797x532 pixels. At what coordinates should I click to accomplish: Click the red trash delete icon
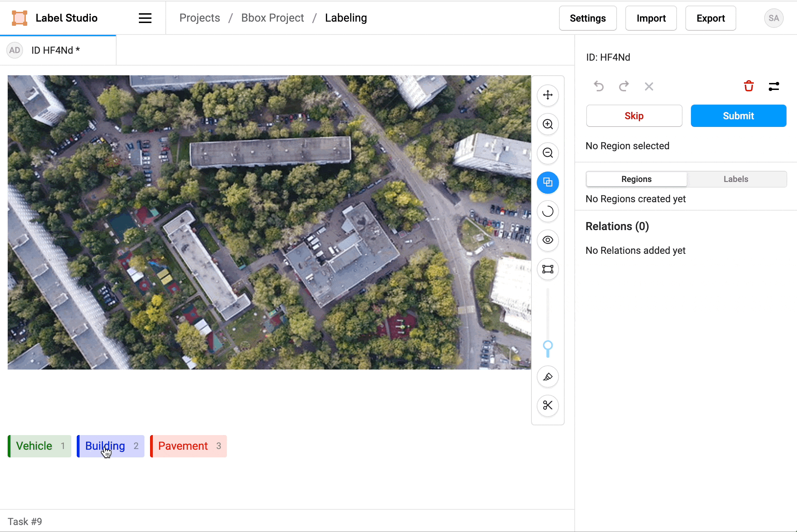pyautogui.click(x=748, y=86)
